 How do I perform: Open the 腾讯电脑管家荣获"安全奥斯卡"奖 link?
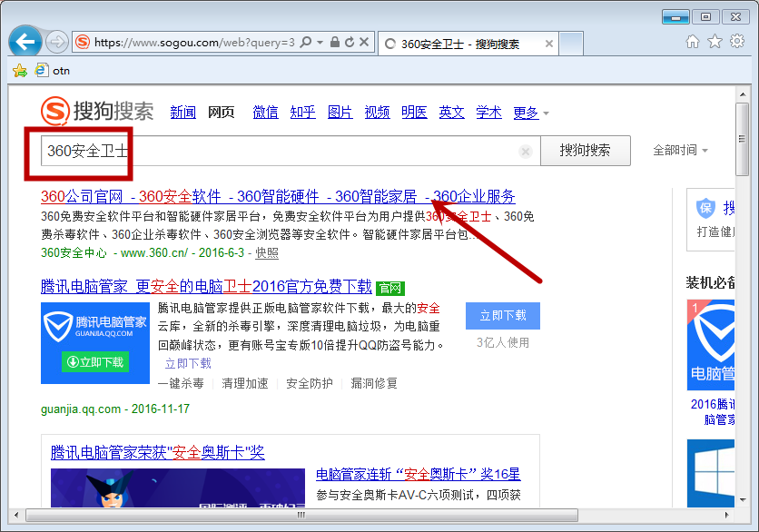point(158,453)
